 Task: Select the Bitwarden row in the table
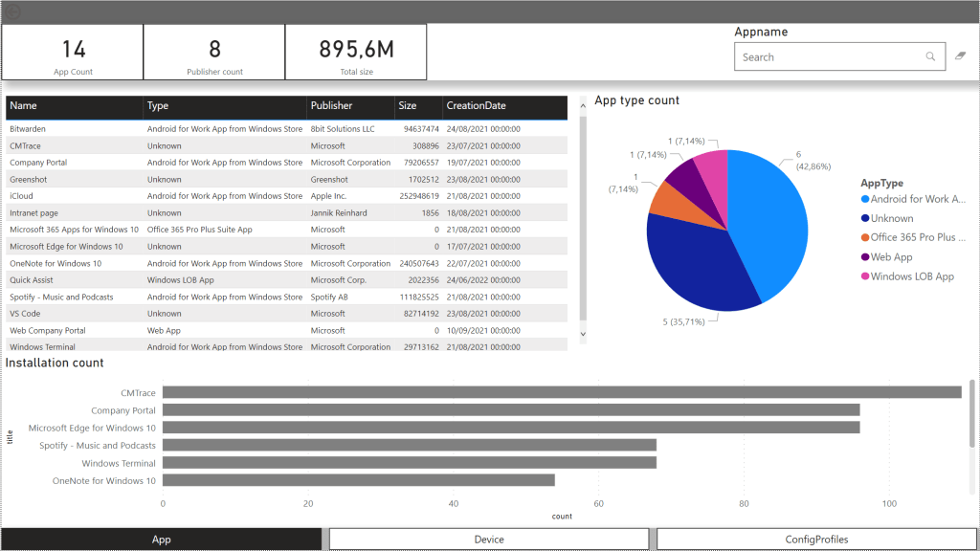(x=28, y=129)
